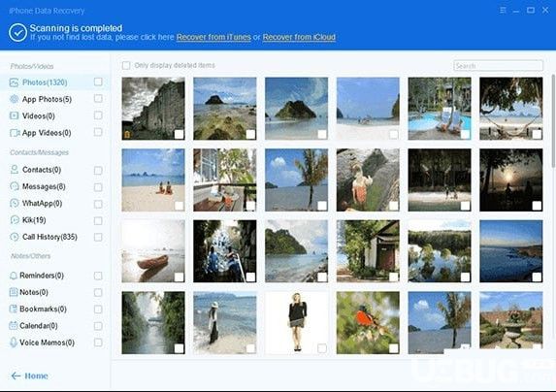556x392 pixels.
Task: Click the Kik chat icon
Action: 15,220
